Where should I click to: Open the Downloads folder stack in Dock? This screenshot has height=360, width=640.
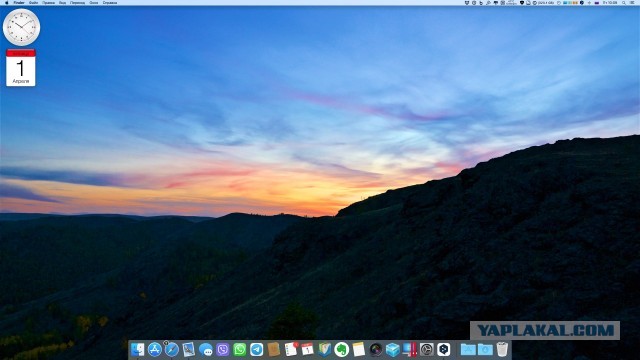click(x=485, y=349)
